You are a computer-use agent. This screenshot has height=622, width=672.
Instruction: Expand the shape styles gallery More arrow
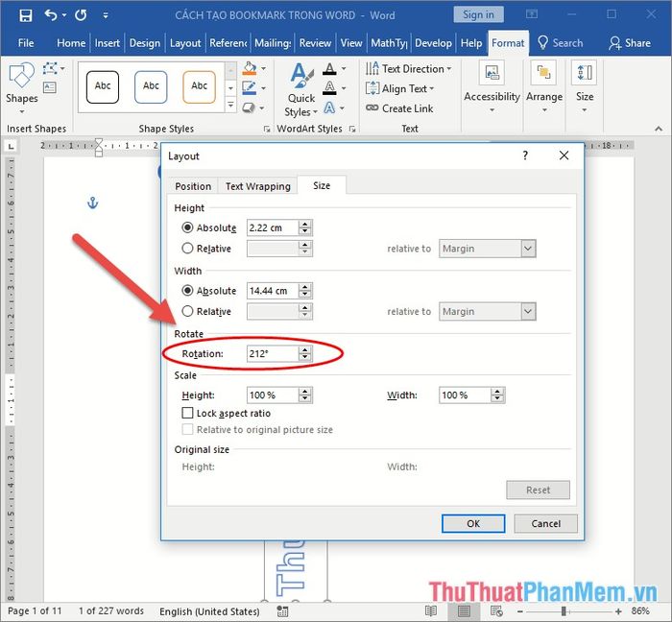[x=230, y=104]
